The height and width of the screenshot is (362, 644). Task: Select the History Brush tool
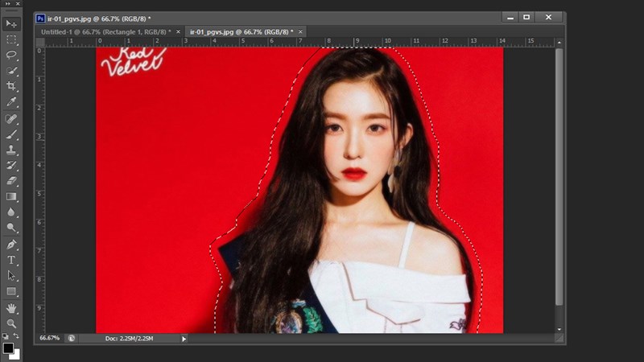[x=11, y=165]
